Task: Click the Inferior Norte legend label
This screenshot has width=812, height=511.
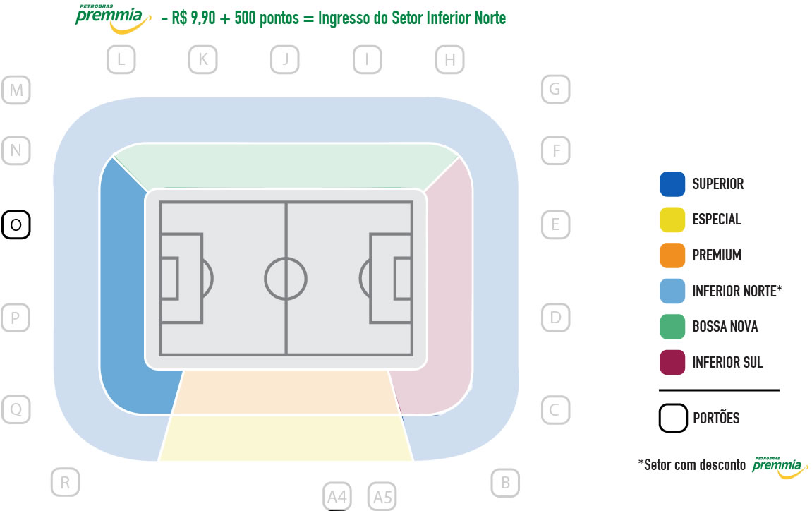Action: (x=737, y=291)
